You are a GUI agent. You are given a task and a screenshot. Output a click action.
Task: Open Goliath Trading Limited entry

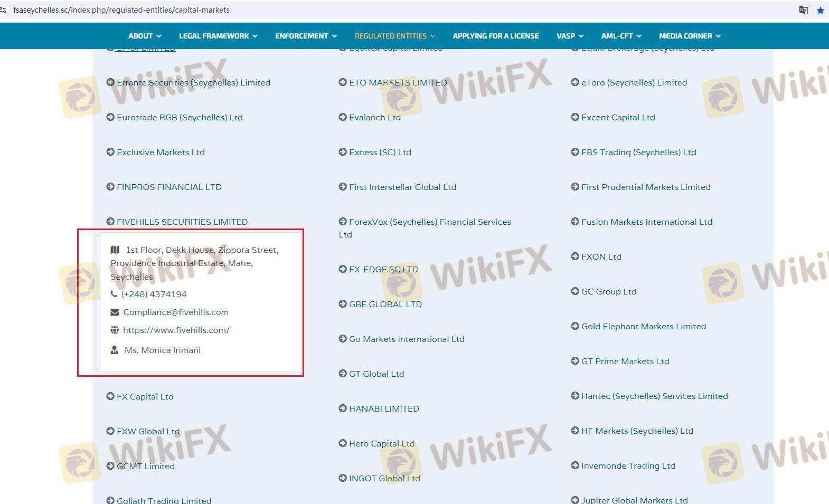pos(164,500)
